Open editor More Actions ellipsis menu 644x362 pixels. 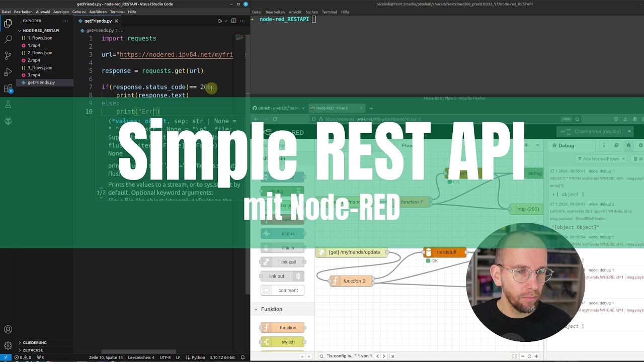[243, 21]
